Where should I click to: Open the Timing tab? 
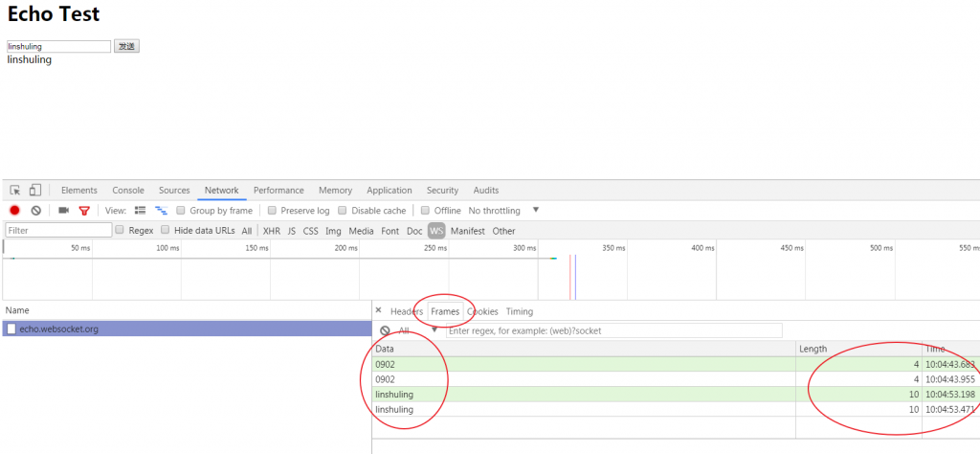[520, 311]
